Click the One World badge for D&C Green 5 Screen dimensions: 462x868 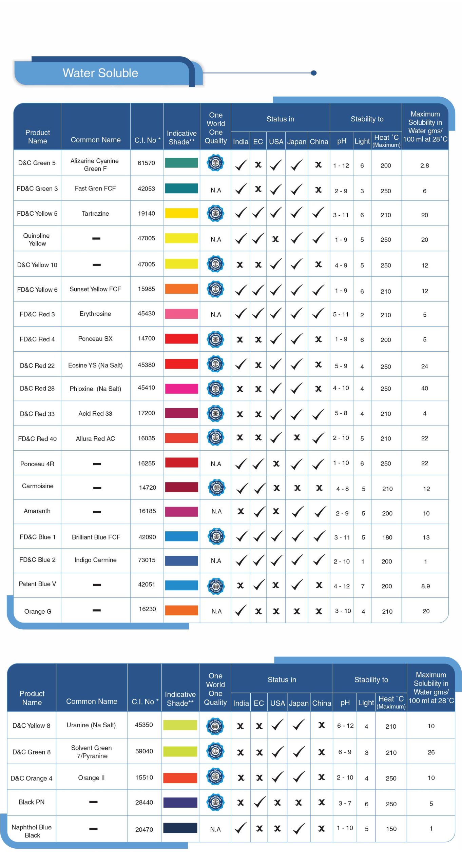point(215,163)
